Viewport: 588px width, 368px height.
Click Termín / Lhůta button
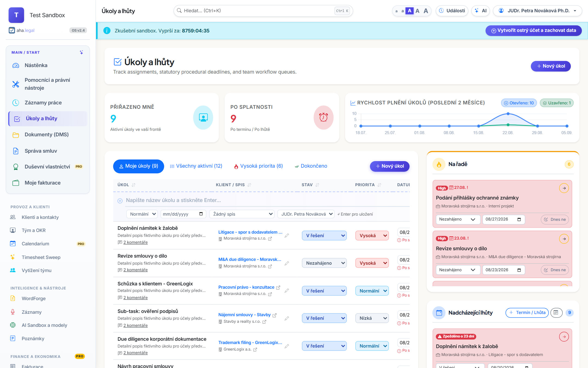[527, 313]
